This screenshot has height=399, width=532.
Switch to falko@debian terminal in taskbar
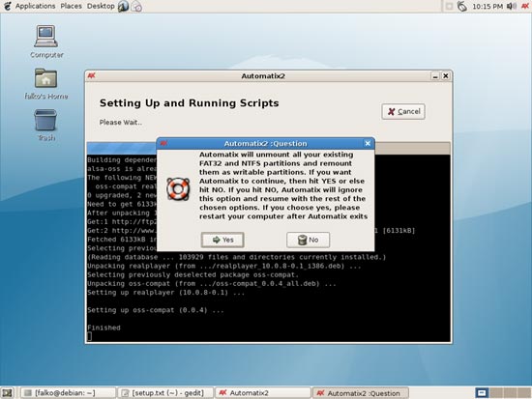68,393
